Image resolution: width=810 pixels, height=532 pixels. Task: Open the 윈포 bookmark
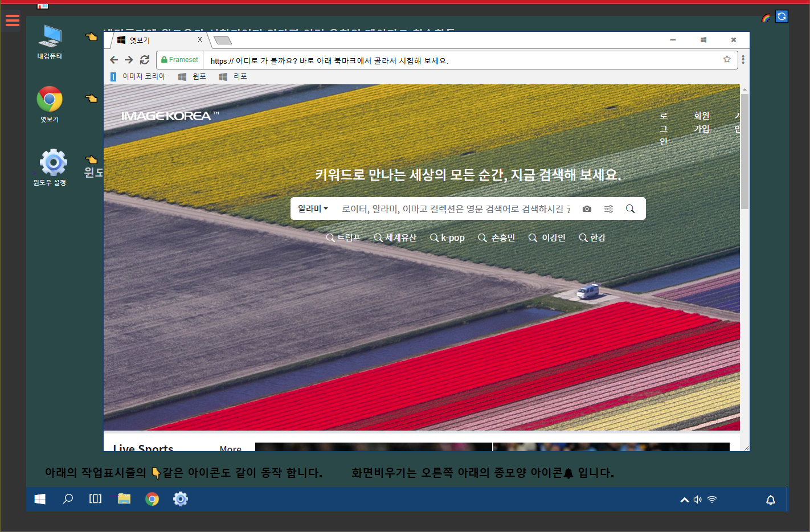(192, 76)
